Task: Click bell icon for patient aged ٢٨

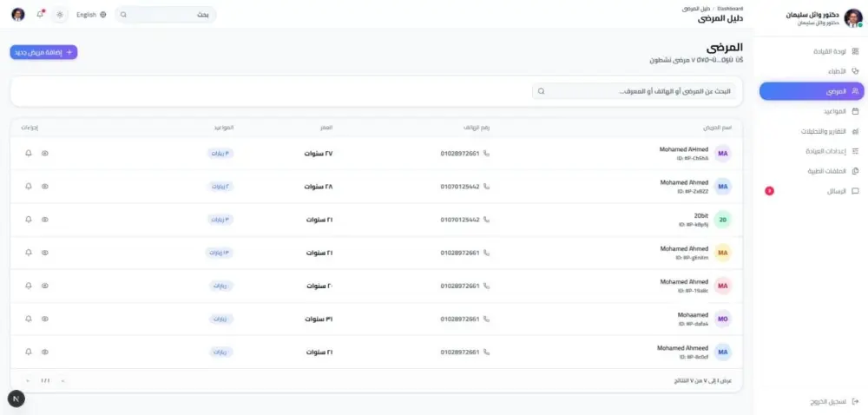Action: coord(29,187)
